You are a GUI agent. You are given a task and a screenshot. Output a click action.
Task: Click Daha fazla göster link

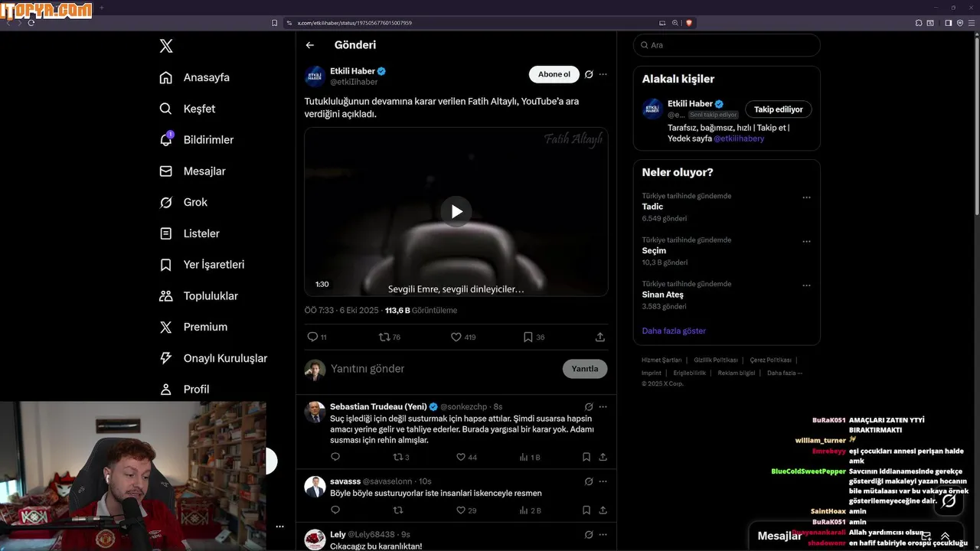click(x=674, y=331)
